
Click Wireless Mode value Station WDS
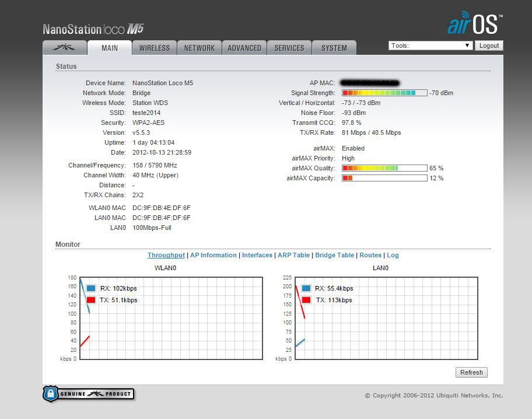150,103
